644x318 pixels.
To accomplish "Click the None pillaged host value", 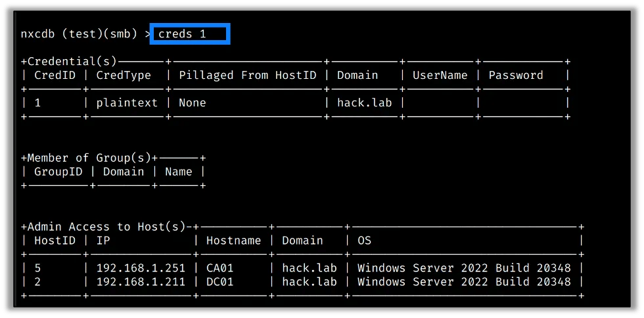I will [x=192, y=102].
